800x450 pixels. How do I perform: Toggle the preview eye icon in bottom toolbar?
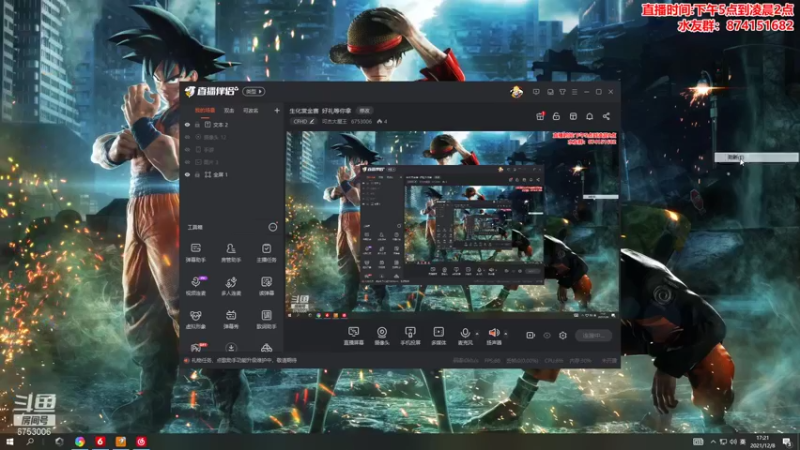(547, 336)
